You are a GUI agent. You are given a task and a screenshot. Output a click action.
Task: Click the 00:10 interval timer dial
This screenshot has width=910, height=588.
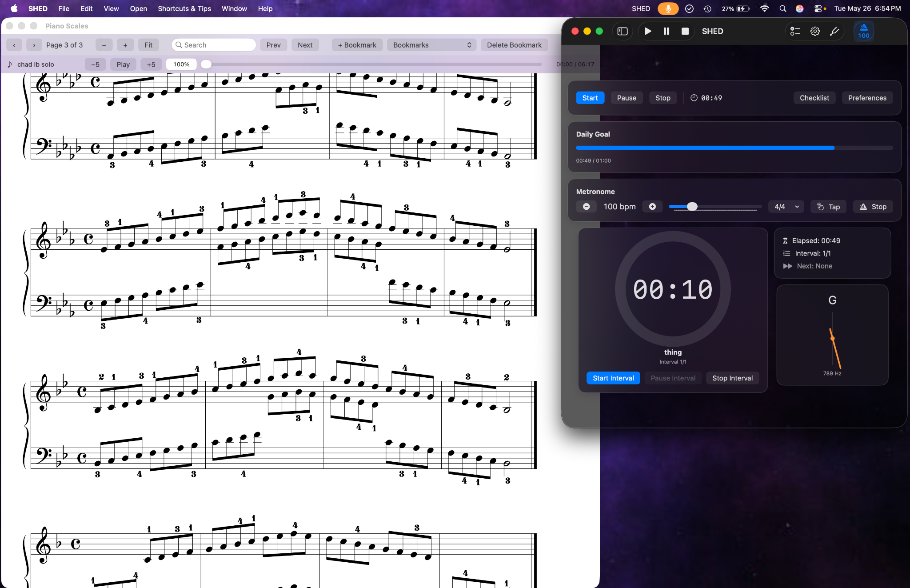tap(673, 289)
